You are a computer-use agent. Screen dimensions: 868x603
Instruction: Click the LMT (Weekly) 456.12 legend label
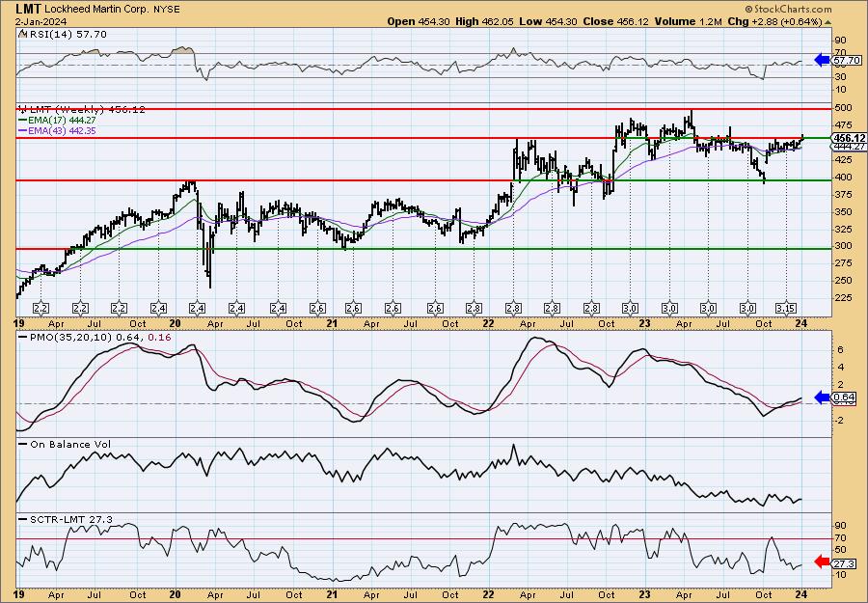(87, 109)
